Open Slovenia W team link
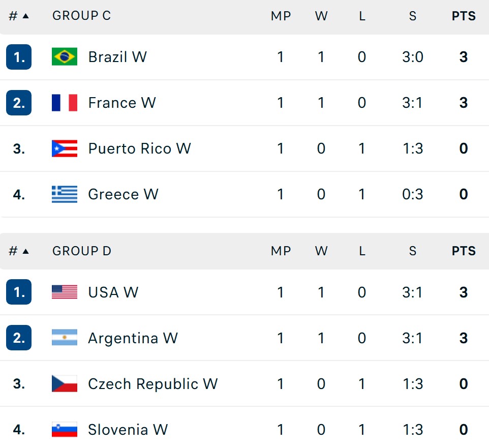 [x=128, y=430]
